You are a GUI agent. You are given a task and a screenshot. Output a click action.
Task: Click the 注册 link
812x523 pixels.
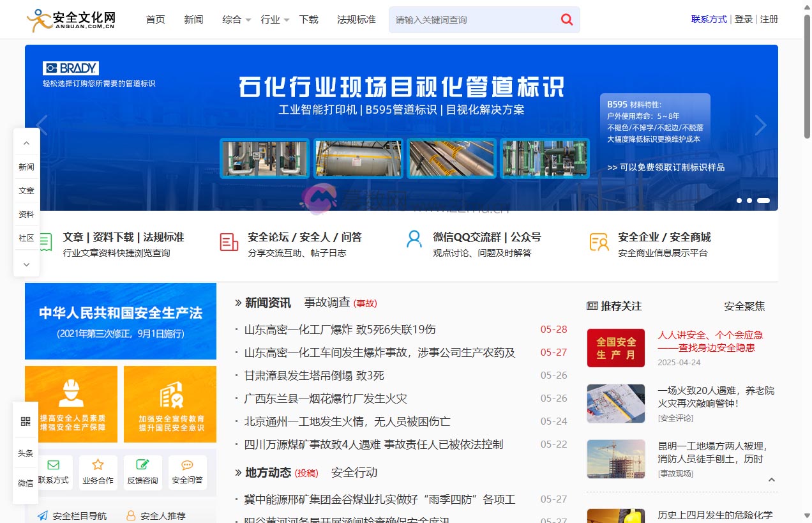pos(769,19)
